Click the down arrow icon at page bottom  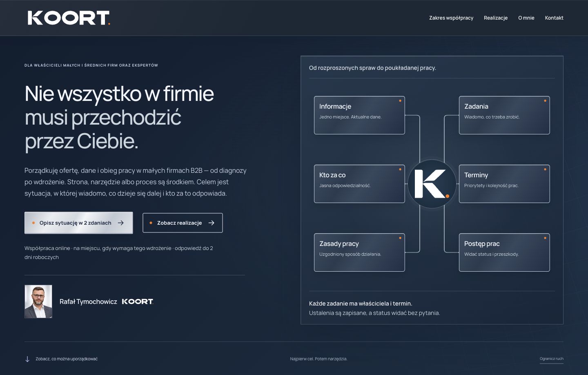click(27, 359)
